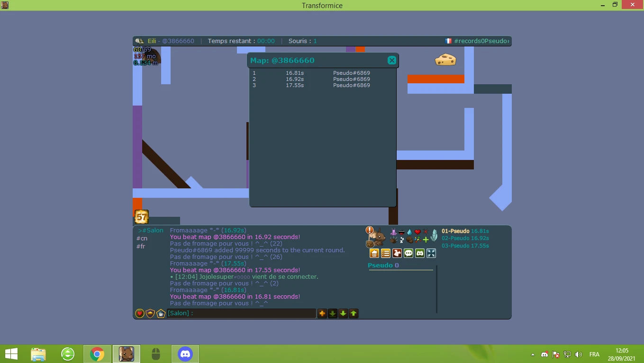Click the orange exclamation alert icon

coord(370,230)
